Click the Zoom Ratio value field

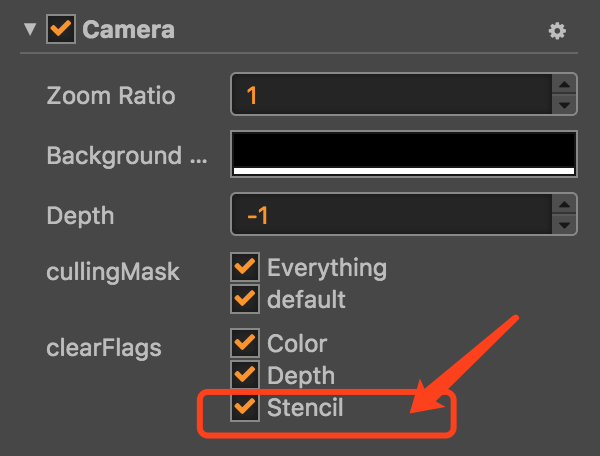pyautogui.click(x=390, y=96)
